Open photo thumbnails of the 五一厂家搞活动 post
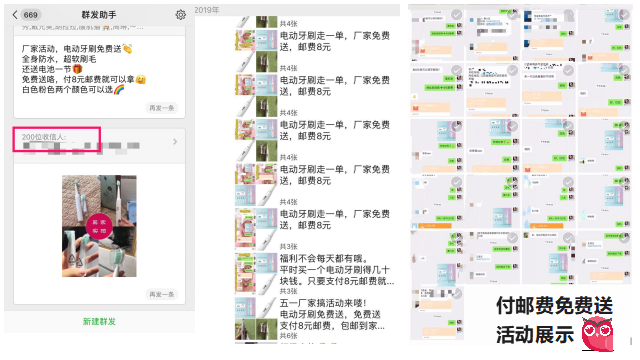Viewport: 640px width, 360px height. [256, 318]
